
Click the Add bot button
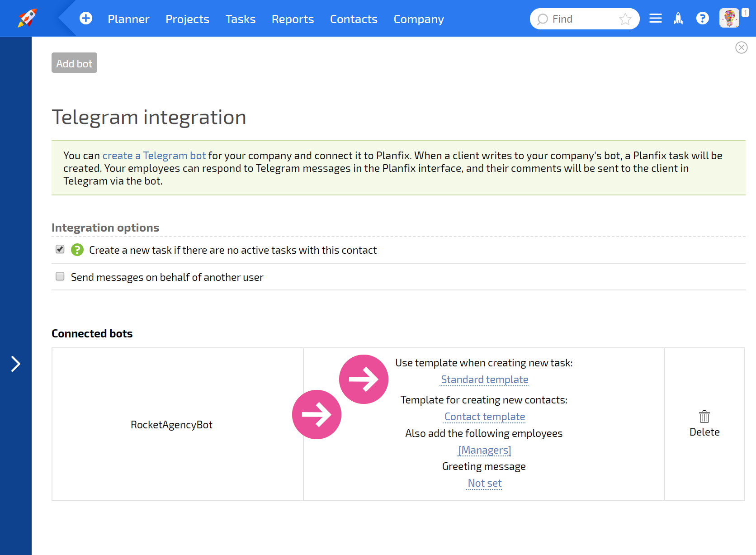(74, 63)
